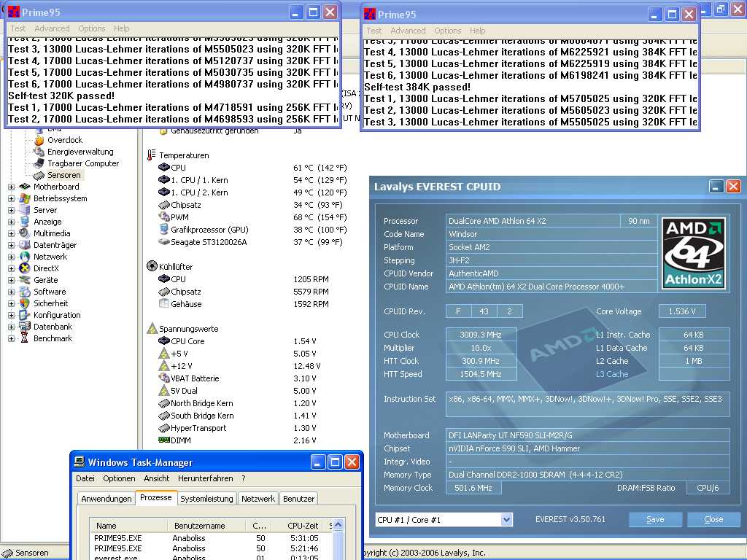Expand the Betriebssystem tree node
This screenshot has height=560, width=747.
12,198
